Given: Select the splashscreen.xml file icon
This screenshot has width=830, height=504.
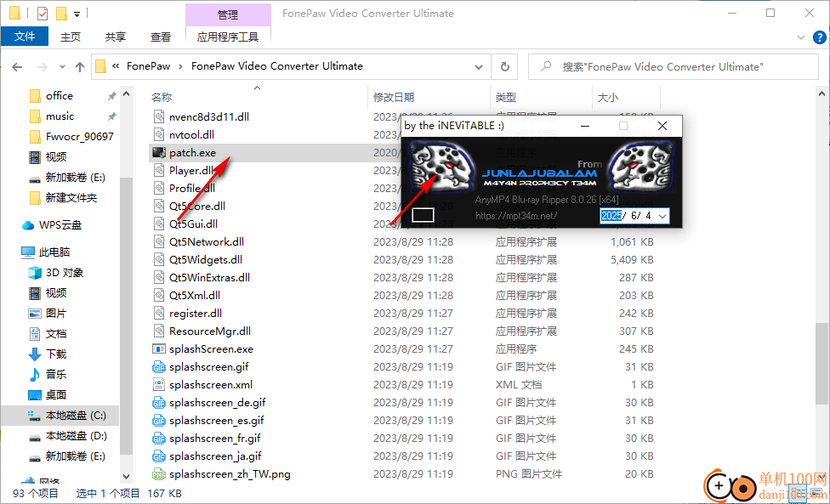Looking at the screenshot, I should pos(159,385).
